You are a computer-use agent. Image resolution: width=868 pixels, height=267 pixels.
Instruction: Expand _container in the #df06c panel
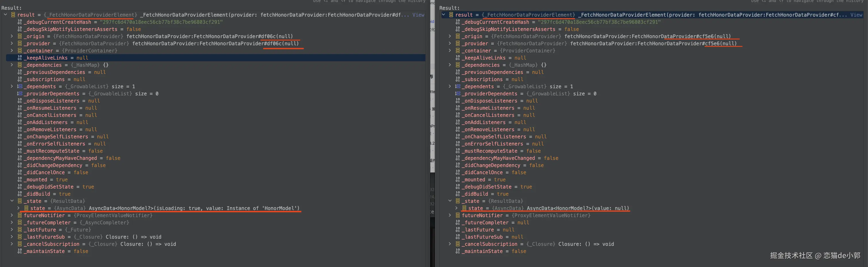click(12, 51)
